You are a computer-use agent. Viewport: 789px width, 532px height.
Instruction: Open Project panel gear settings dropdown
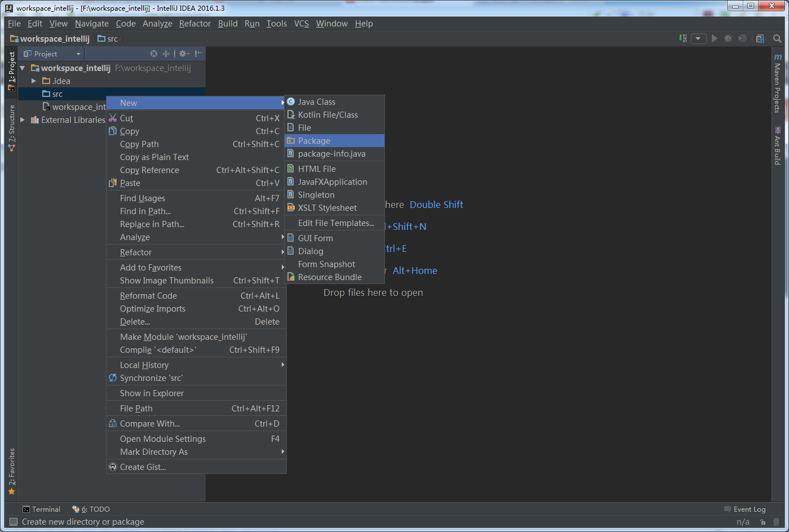tap(184, 54)
